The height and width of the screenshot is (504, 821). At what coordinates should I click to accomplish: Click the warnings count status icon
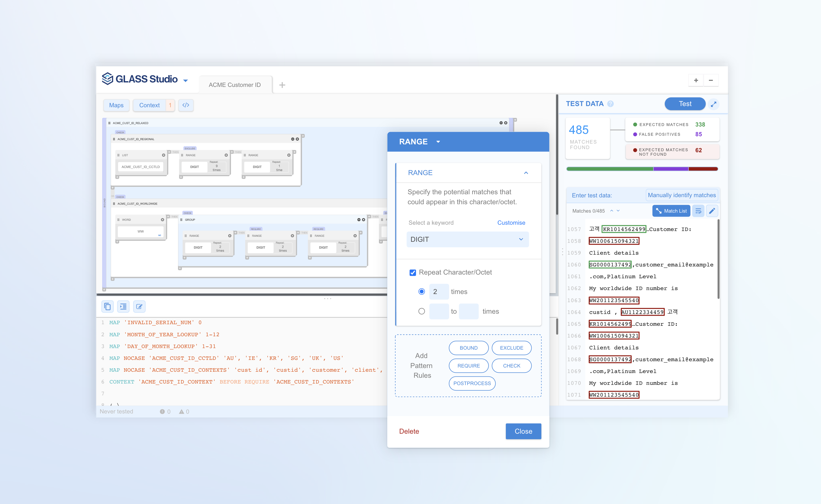pyautogui.click(x=181, y=411)
